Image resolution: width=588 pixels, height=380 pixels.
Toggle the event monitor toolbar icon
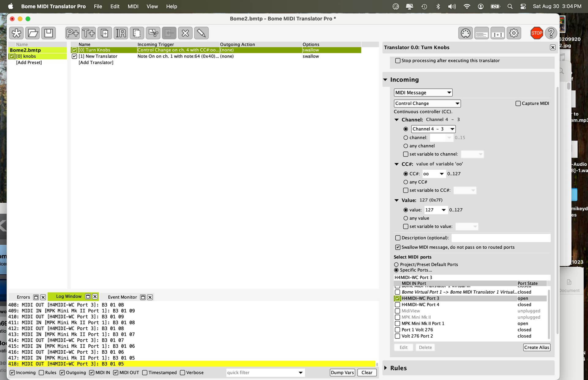coord(498,33)
